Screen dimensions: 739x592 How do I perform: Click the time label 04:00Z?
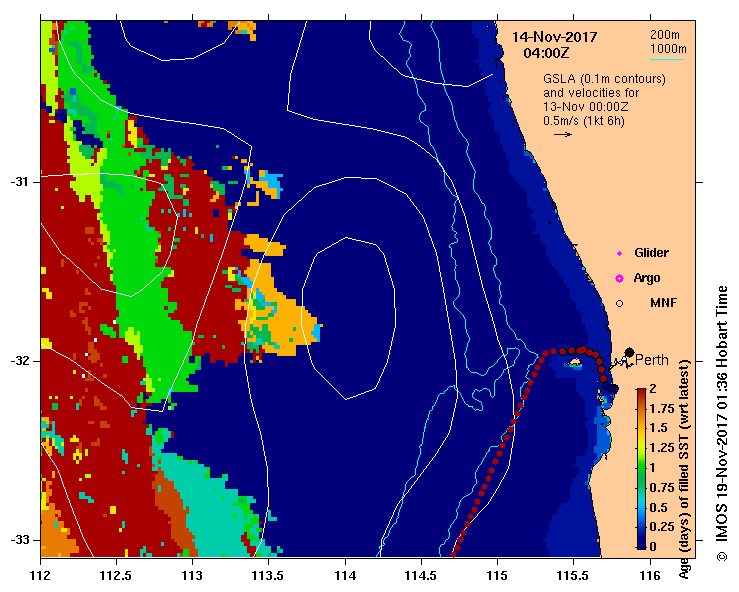(x=546, y=53)
